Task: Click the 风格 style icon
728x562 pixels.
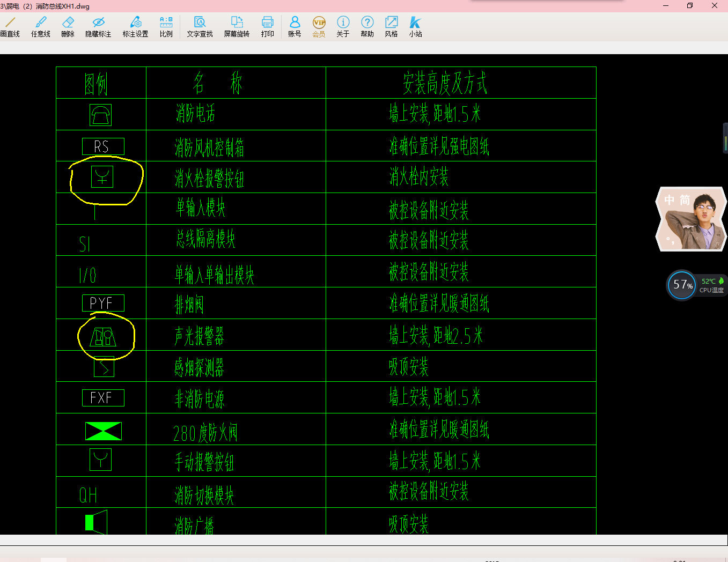Action: coord(391,27)
